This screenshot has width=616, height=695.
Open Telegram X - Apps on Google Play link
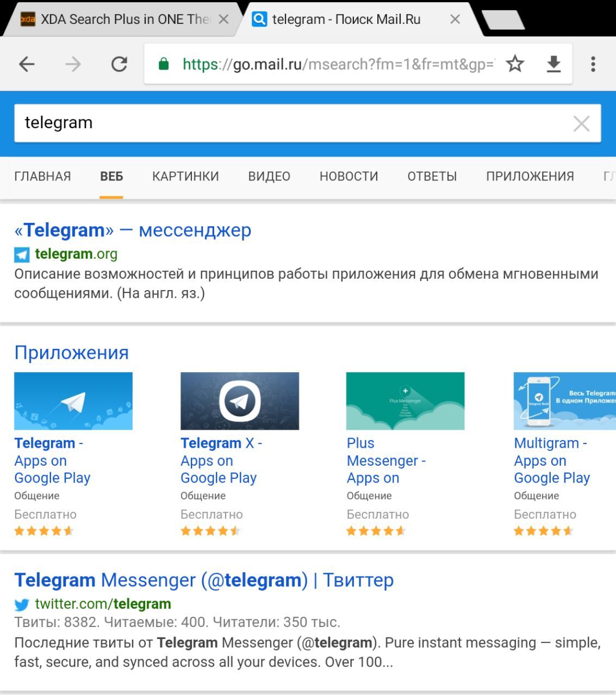221,461
